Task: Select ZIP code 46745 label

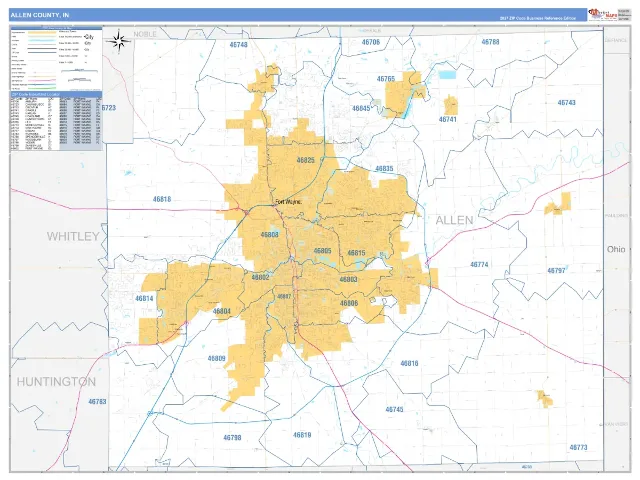Action: point(394,409)
